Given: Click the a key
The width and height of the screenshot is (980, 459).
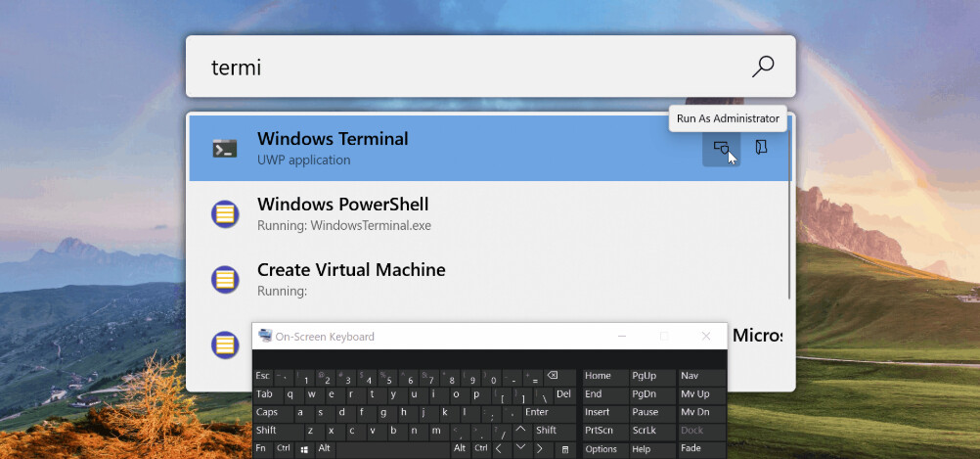Looking at the screenshot, I should (x=304, y=414).
